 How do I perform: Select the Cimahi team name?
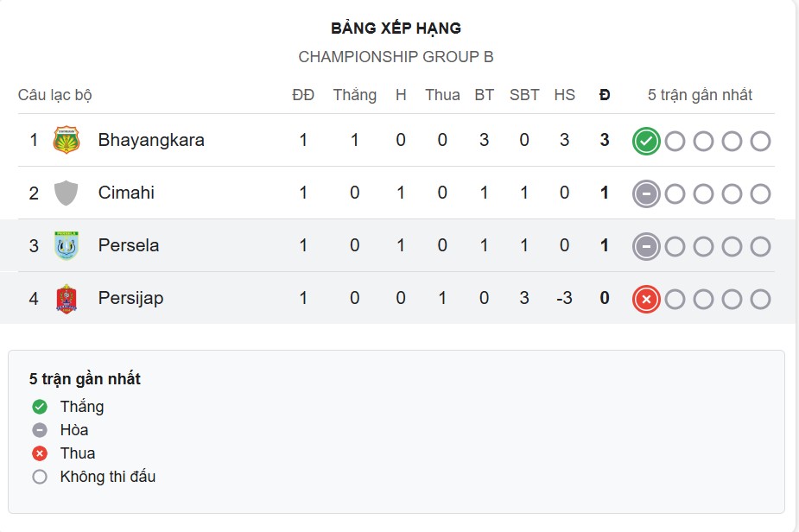(x=126, y=193)
